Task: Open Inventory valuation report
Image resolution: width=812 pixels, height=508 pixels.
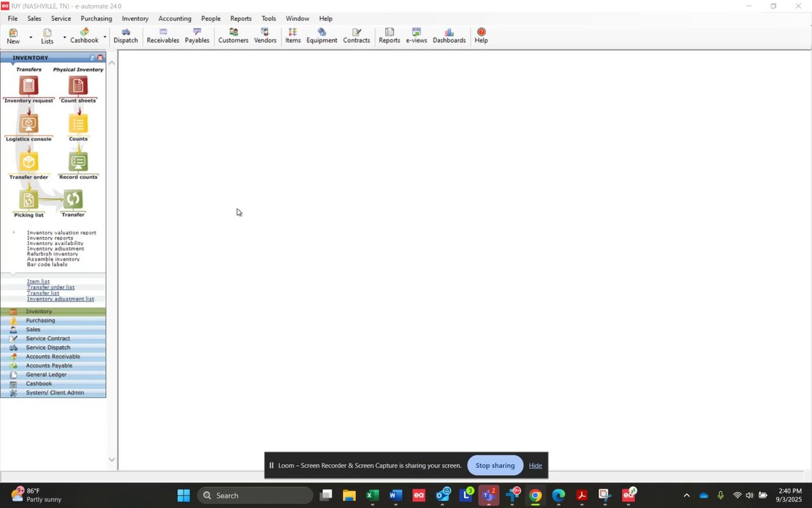Action: (62, 232)
